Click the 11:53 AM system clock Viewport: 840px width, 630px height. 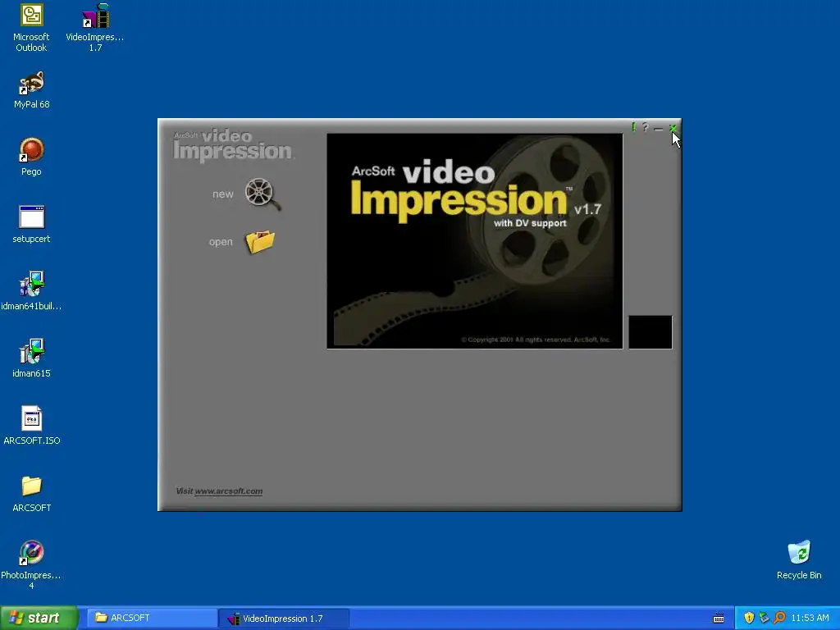pos(810,619)
